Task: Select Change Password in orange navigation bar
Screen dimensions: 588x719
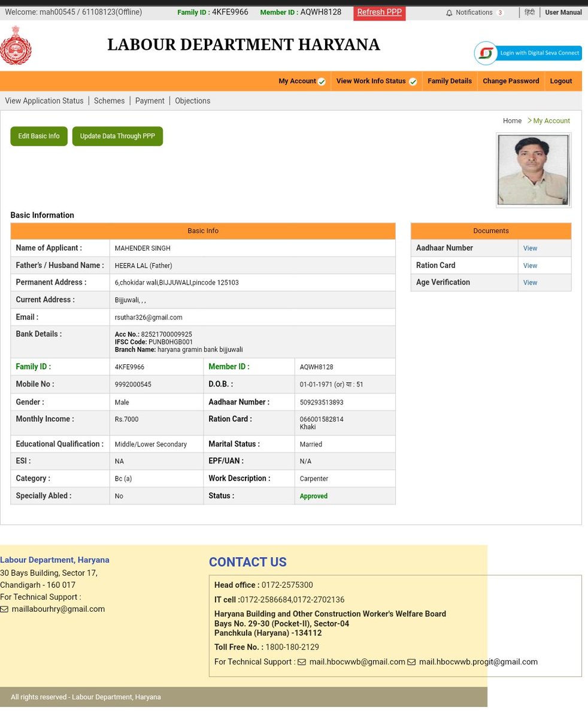Action: (511, 81)
